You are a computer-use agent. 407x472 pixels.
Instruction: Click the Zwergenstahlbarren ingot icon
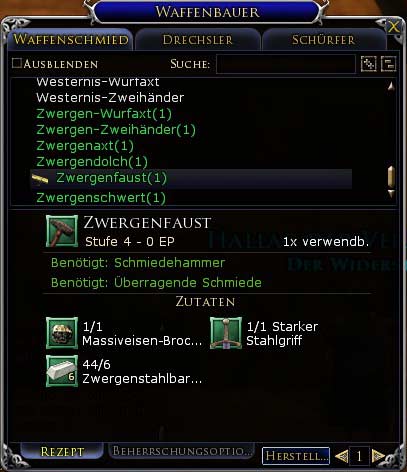62,371
